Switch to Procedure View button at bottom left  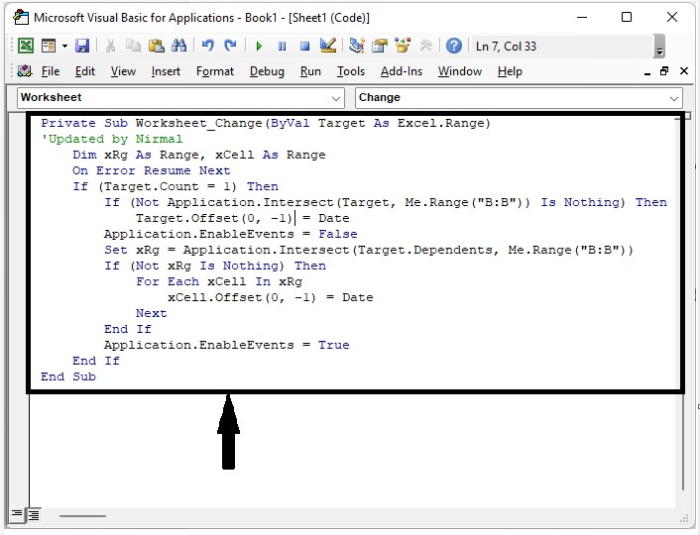click(x=17, y=514)
